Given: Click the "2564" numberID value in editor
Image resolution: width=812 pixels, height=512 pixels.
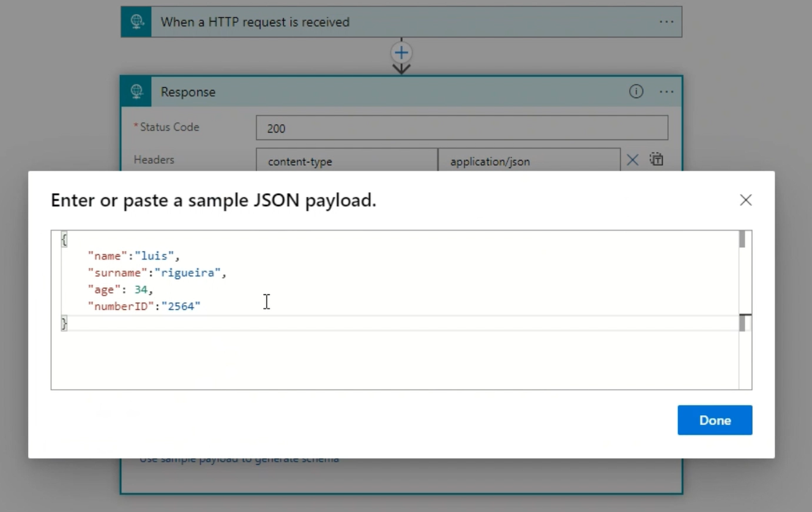Looking at the screenshot, I should coord(181,306).
